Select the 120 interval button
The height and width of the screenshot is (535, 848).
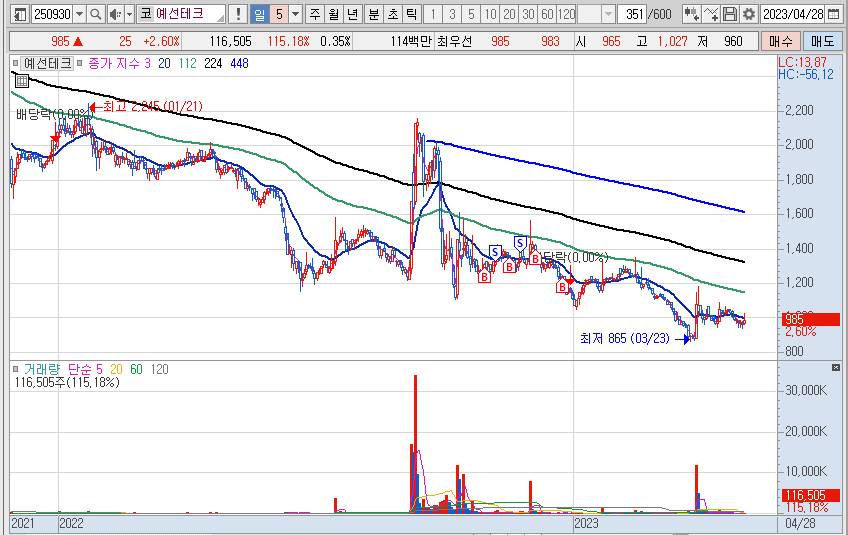tap(566, 14)
